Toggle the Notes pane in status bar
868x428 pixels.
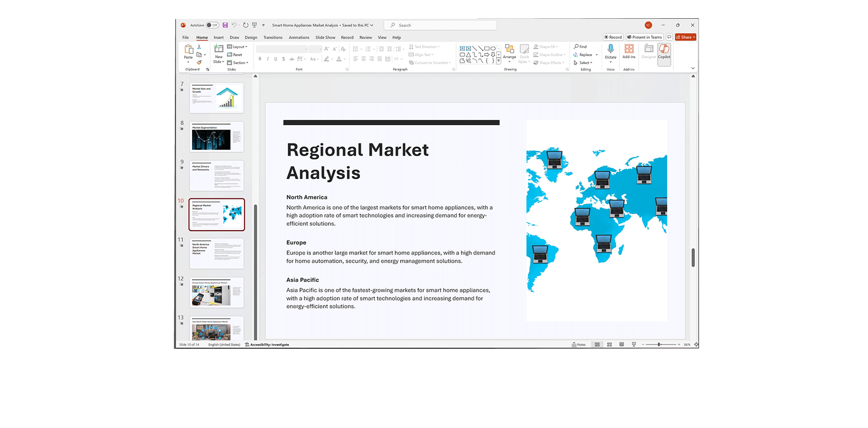[x=579, y=345]
